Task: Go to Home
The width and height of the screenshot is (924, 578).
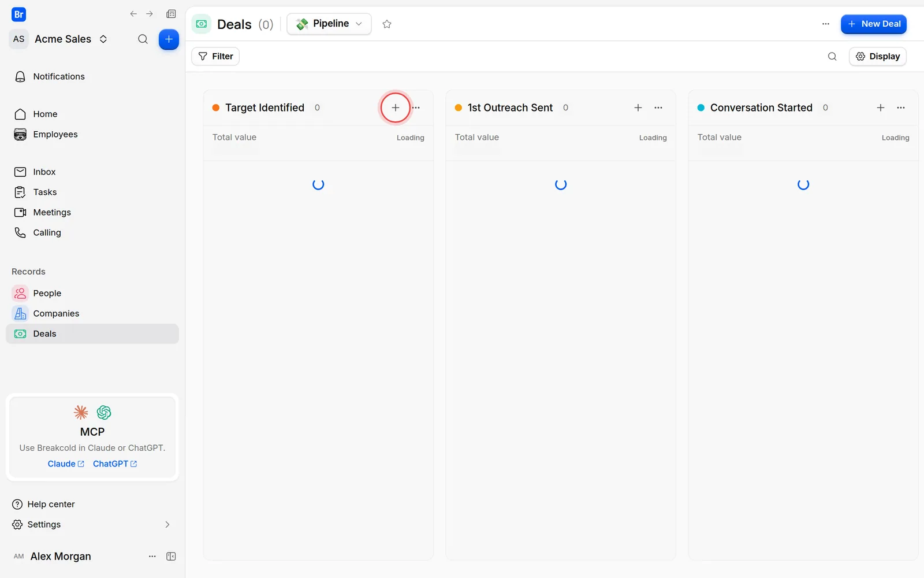Action: point(92,114)
